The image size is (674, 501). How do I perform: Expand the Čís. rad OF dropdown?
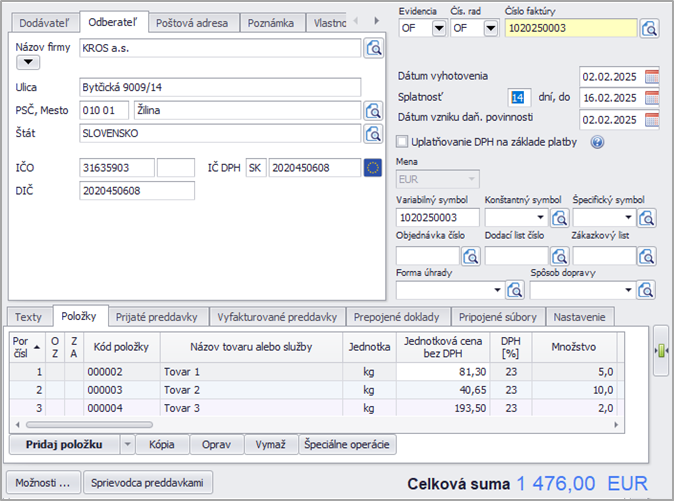tap(490, 28)
